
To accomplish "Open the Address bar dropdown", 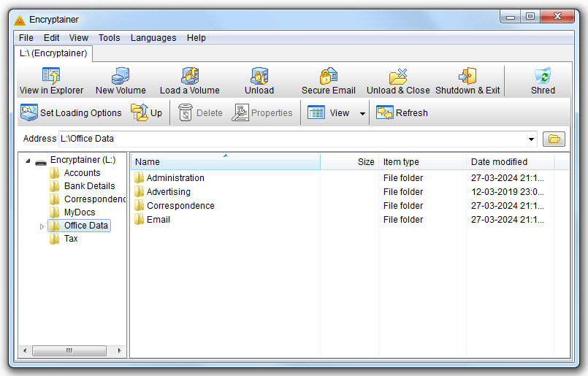I will [531, 139].
